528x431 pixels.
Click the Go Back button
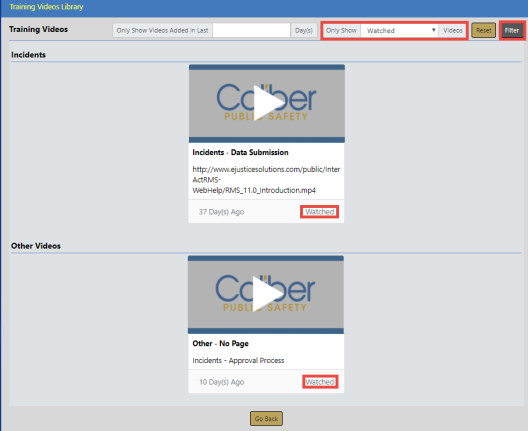click(x=266, y=419)
